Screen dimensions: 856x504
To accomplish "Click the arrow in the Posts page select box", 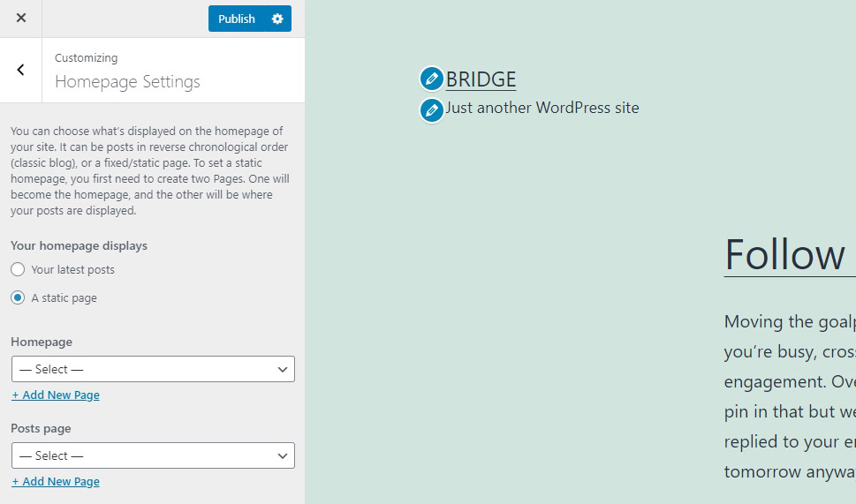I will click(x=282, y=456).
